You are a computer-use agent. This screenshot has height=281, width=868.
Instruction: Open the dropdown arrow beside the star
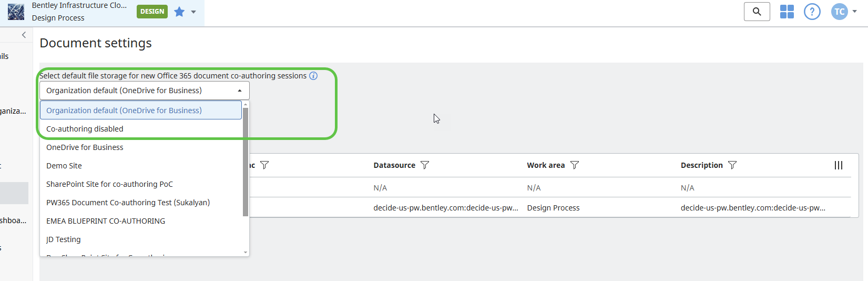193,12
